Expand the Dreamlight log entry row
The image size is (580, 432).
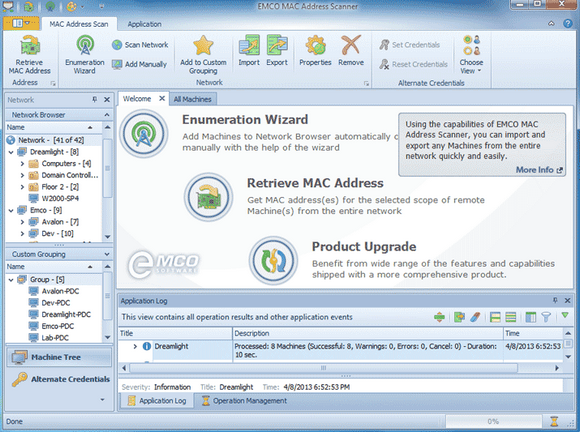[x=135, y=346]
